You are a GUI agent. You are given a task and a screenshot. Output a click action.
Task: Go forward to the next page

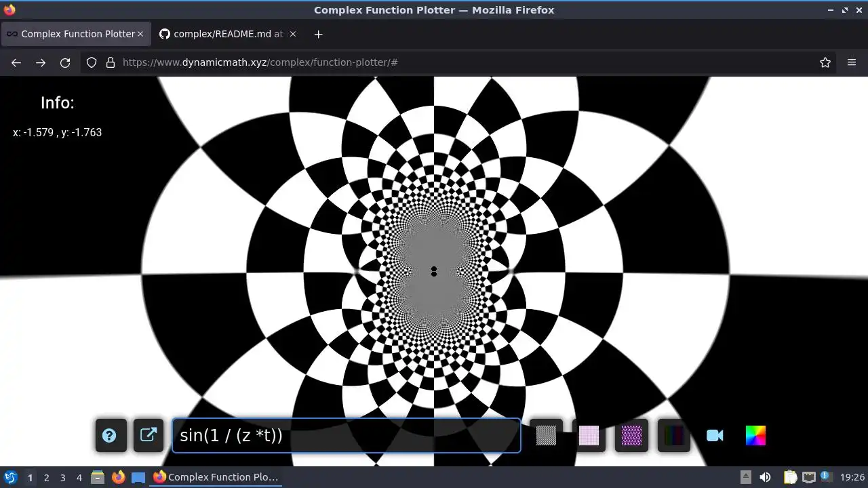coord(41,62)
